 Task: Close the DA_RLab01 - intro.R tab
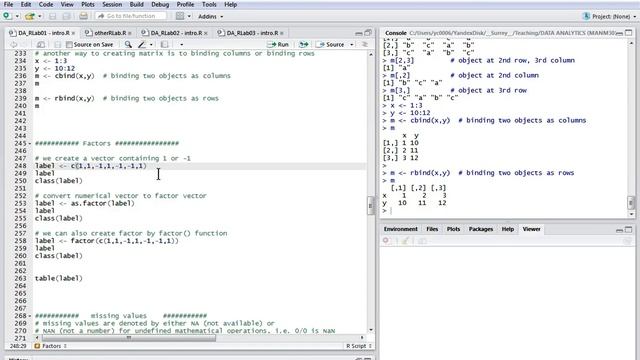pos(73,33)
